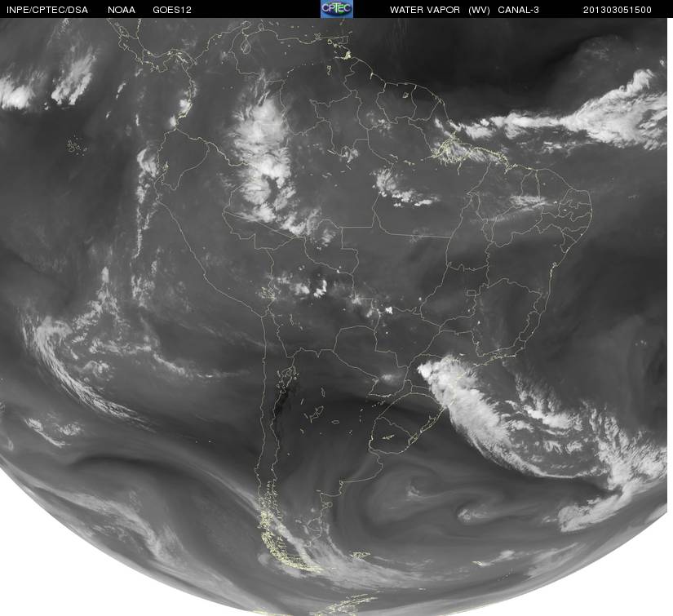The width and height of the screenshot is (673, 616).
Task: Click the WATER VAPOR header label
Action: point(425,11)
